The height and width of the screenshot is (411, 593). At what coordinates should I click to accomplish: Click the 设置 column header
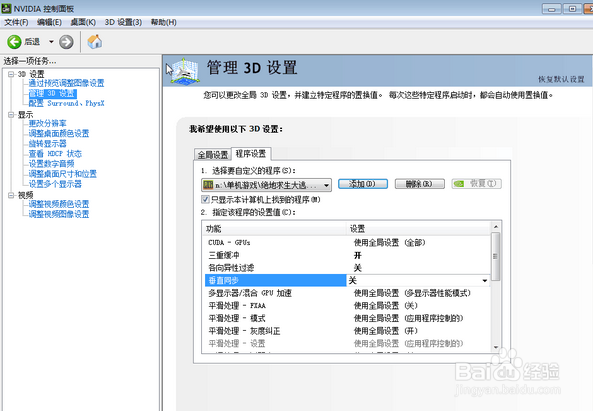418,229
